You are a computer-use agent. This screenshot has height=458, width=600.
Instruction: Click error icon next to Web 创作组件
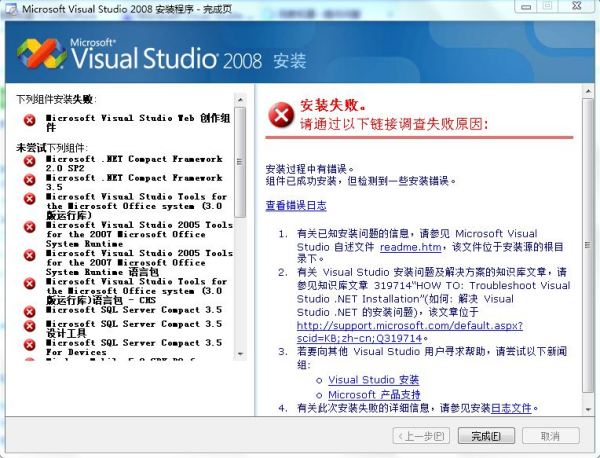pos(29,120)
